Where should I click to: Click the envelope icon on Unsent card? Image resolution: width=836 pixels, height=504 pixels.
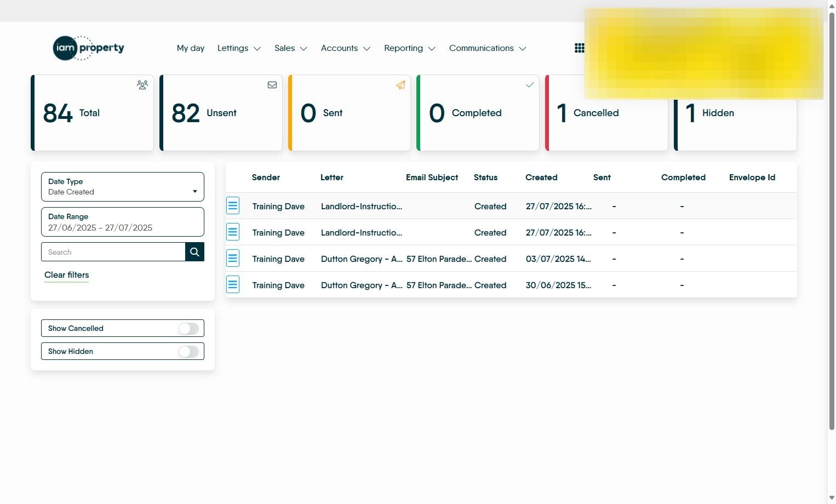[272, 85]
